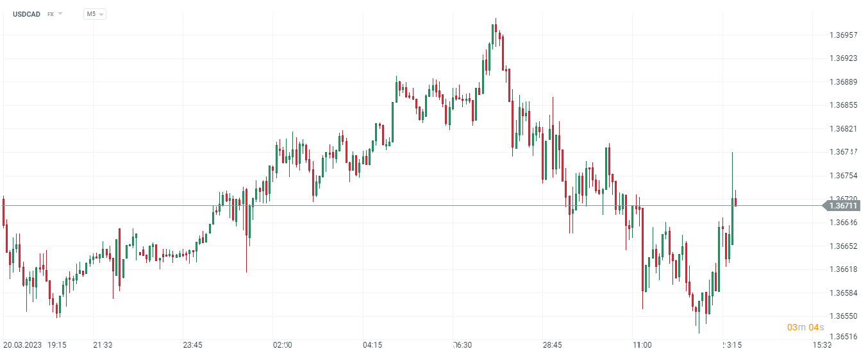The height and width of the screenshot is (356, 868).
Task: Click the 1.36855 price axis label
Action: (x=843, y=105)
